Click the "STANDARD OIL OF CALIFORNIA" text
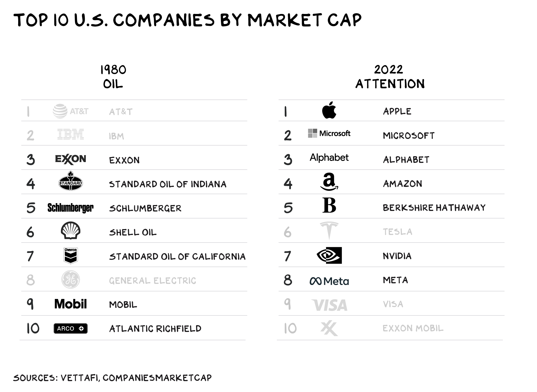 tap(177, 256)
